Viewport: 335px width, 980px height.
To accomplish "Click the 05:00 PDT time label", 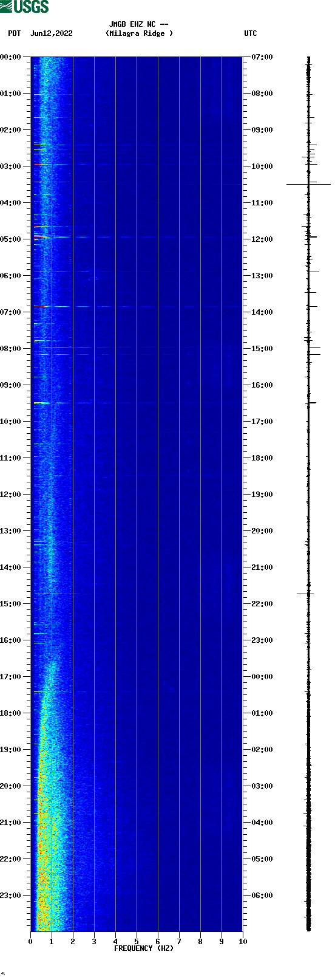I will pyautogui.click(x=11, y=239).
